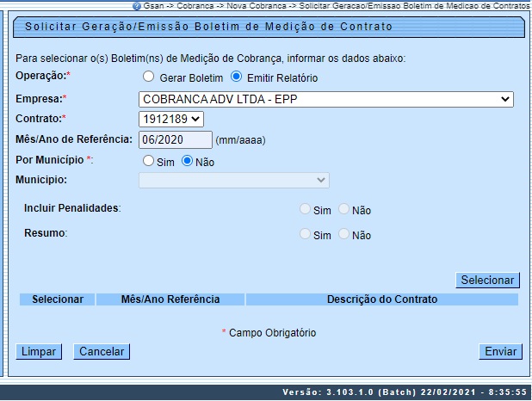532x401 pixels.
Task: Expand the Contrato dropdown showing 1912189
Action: (x=171, y=119)
